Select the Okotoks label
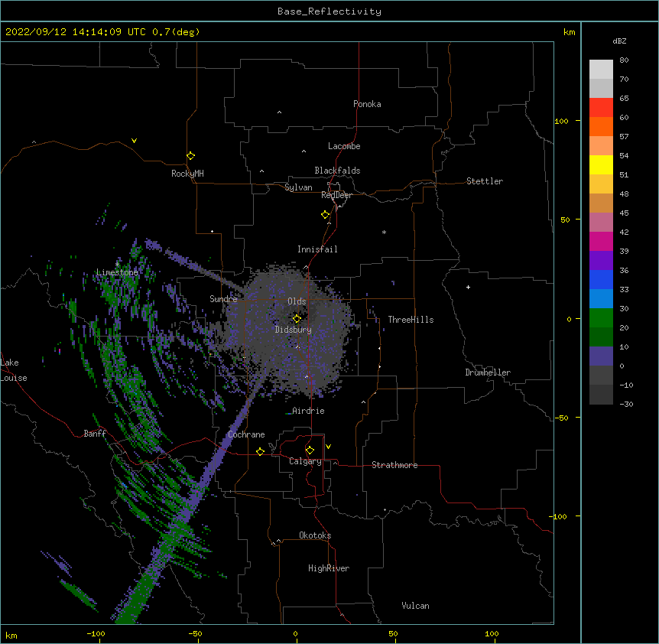This screenshot has width=659, height=644. (x=315, y=535)
